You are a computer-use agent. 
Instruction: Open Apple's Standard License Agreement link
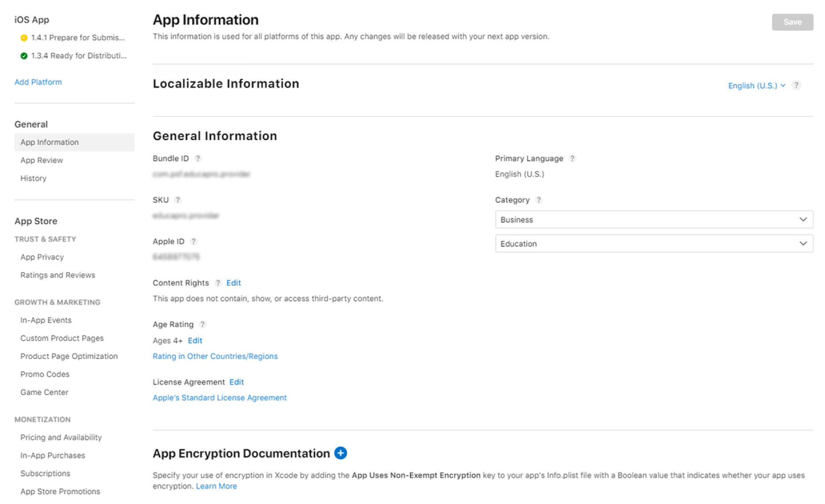pos(219,398)
